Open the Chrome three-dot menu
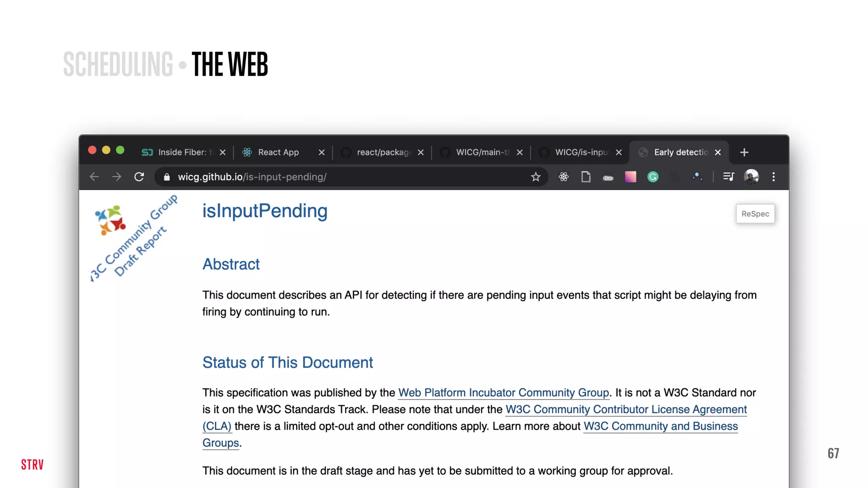The image size is (868, 488). tap(773, 177)
